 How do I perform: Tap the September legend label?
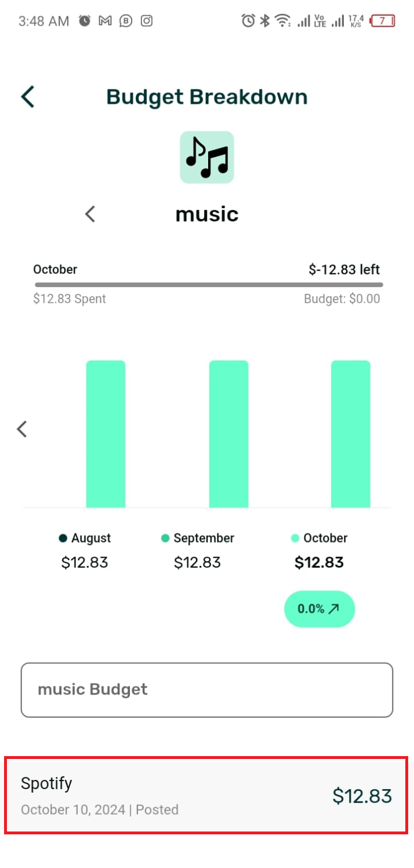204,538
